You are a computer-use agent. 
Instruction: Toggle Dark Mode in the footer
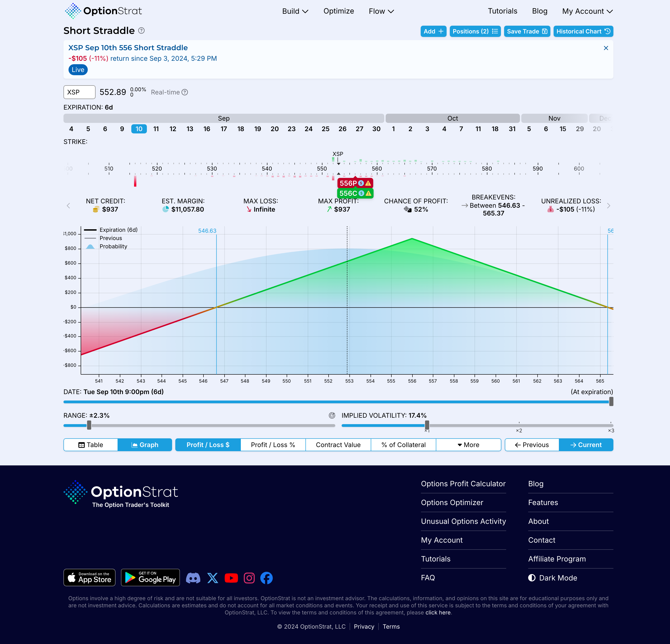point(553,578)
